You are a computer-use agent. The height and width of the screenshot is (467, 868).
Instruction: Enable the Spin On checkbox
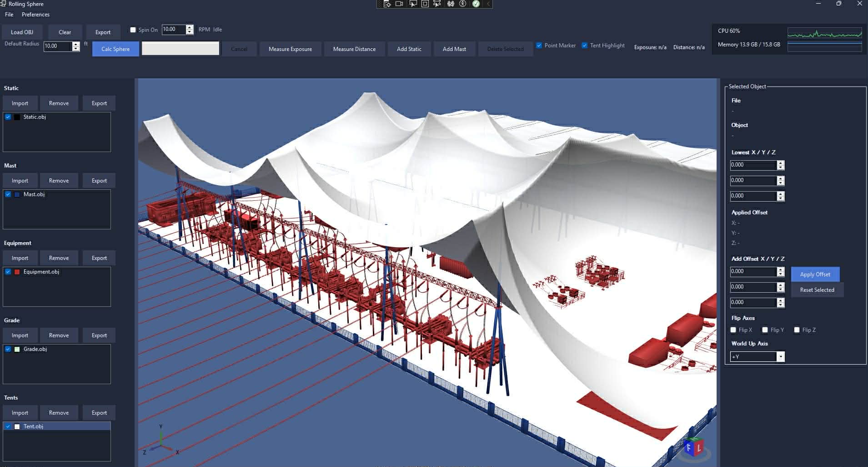coord(133,30)
